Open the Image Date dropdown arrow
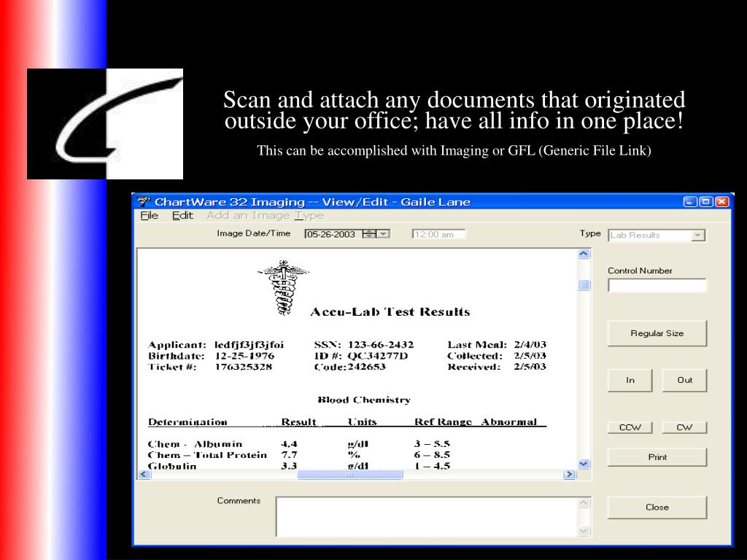Image resolution: width=747 pixels, height=560 pixels. 384,234
